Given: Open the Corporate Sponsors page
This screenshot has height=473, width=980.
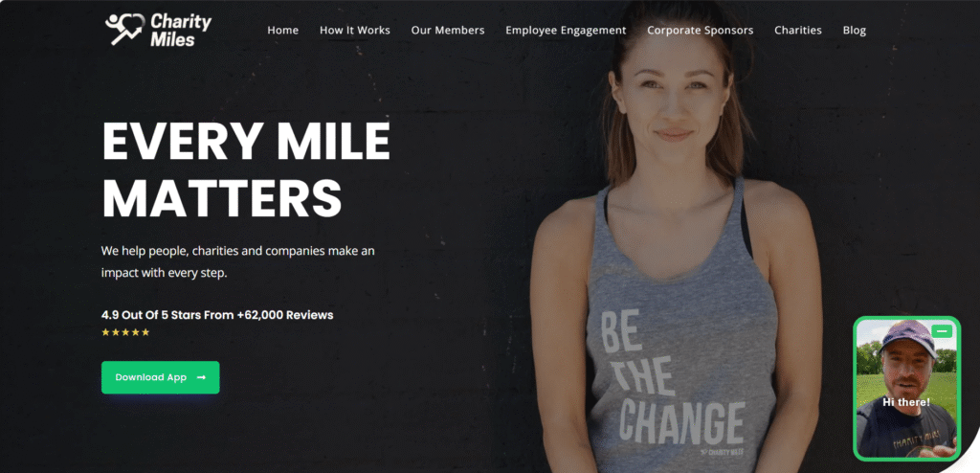Looking at the screenshot, I should [700, 30].
